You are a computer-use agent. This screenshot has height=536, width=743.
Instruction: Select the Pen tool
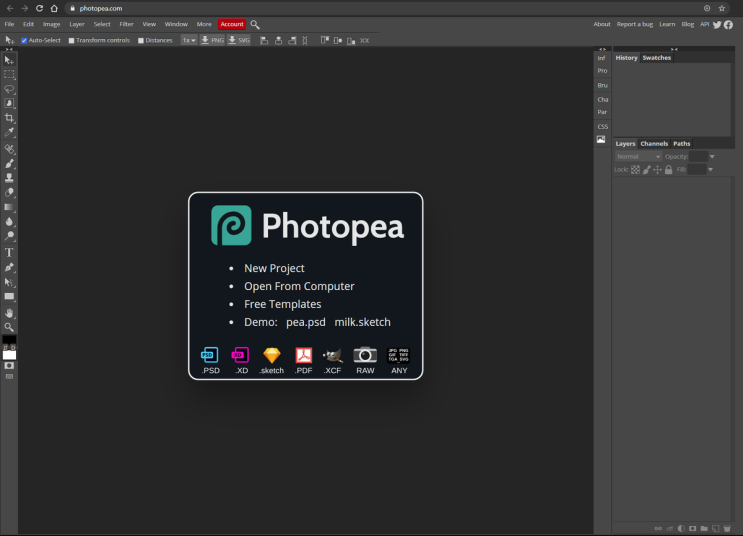9,267
